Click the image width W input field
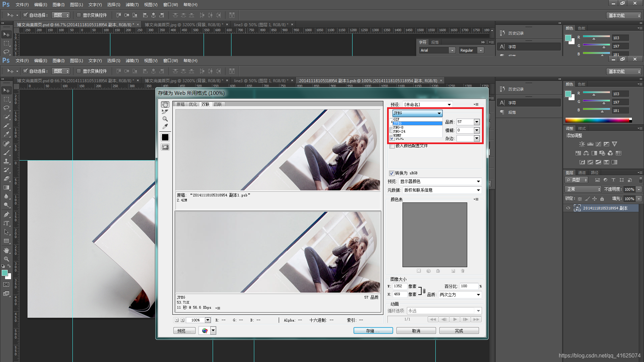 (400, 286)
